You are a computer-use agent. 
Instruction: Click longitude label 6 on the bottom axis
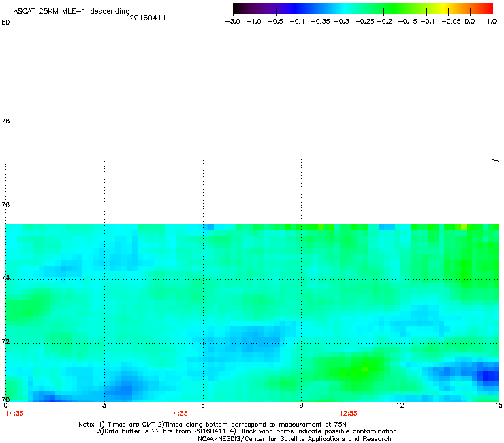pos(203,406)
